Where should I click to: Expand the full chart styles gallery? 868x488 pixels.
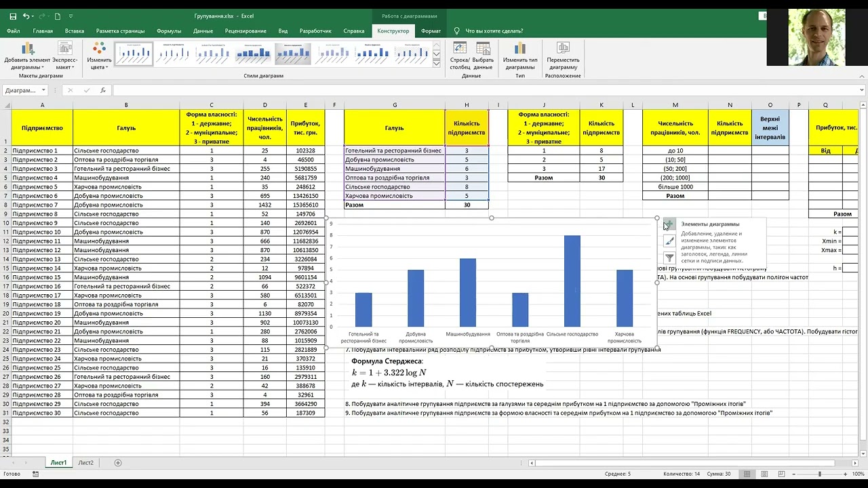tap(437, 62)
